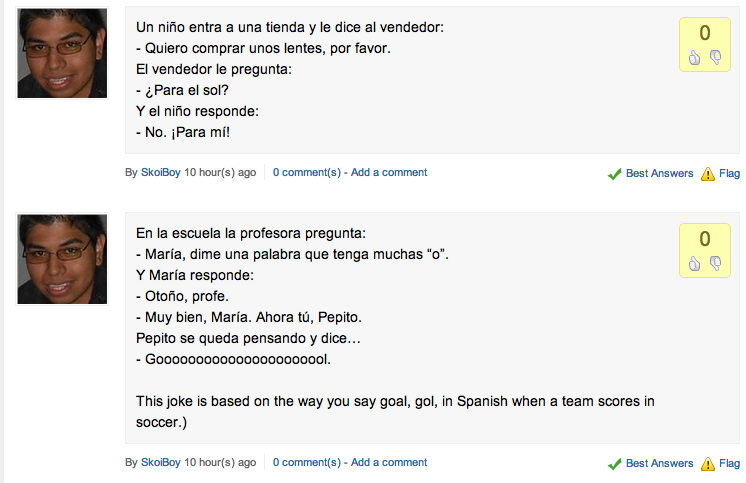This screenshot has width=746, height=483.
Task: Thumbs up the sunglasses joke about 'lentes'
Action: [695, 58]
